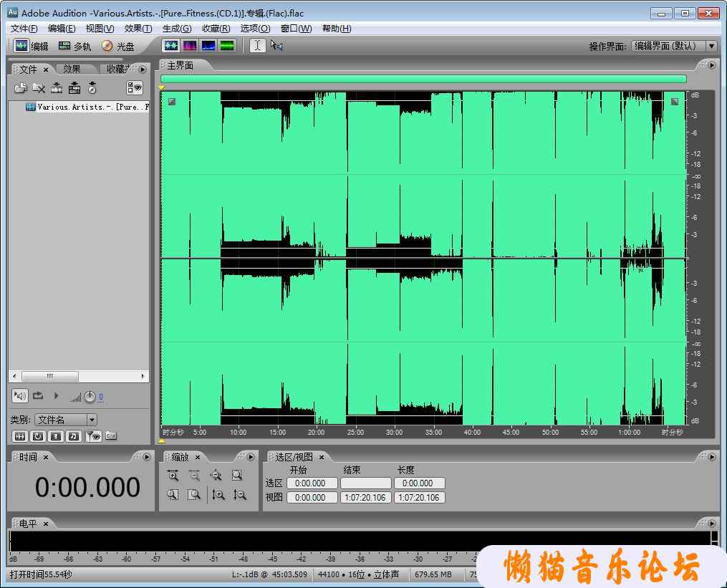
Task: Click the preview volume knob
Action: click(90, 397)
